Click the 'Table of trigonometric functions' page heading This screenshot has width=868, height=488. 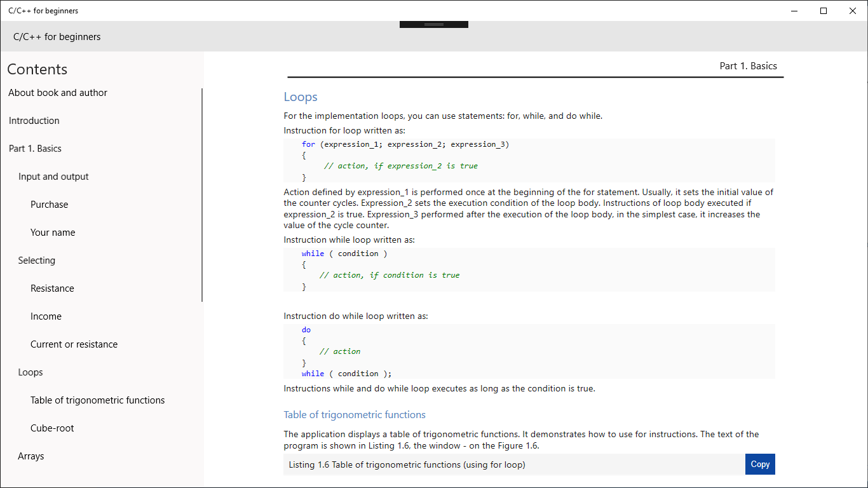pos(355,414)
